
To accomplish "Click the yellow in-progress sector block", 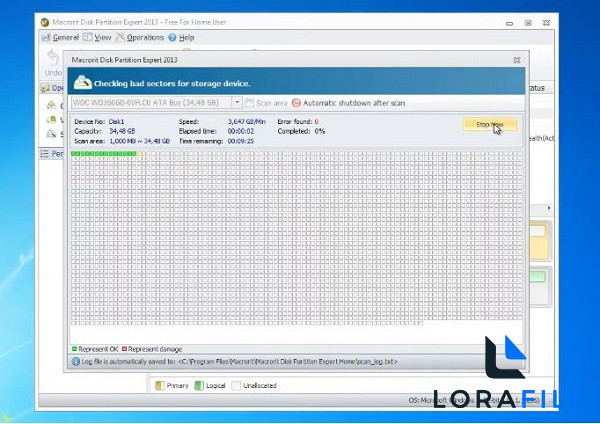I will 140,154.
